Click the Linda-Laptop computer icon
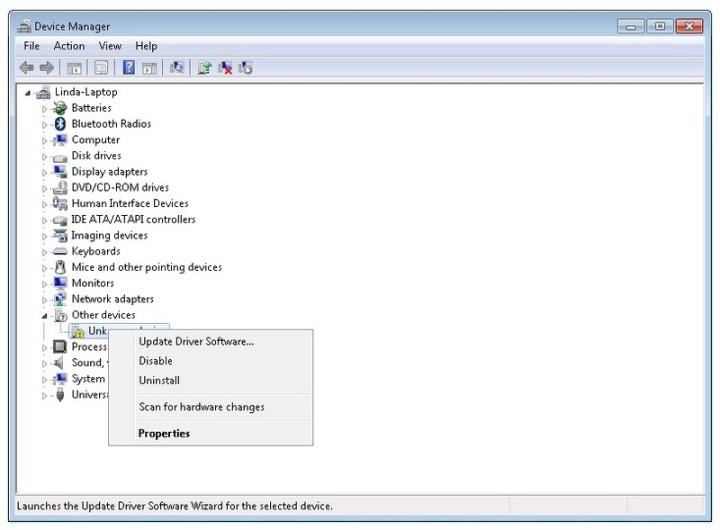Image resolution: width=720 pixels, height=530 pixels. [x=43, y=92]
